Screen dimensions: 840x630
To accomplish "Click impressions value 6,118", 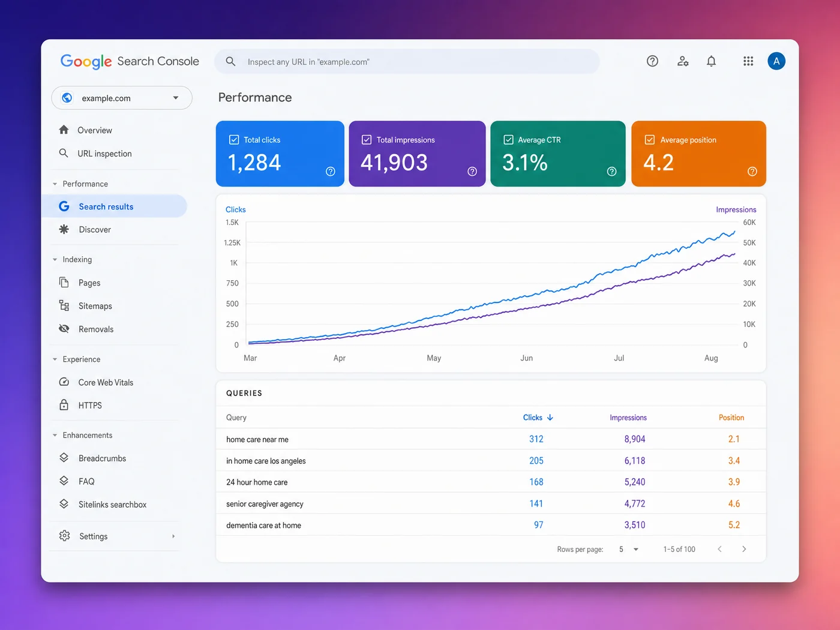I will [x=635, y=461].
